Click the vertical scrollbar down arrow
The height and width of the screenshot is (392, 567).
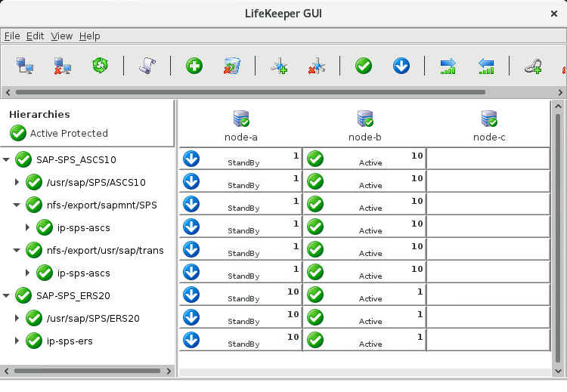[558, 371]
